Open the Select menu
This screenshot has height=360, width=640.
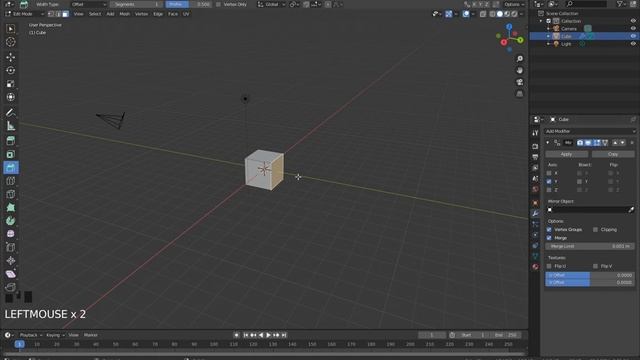(95, 14)
